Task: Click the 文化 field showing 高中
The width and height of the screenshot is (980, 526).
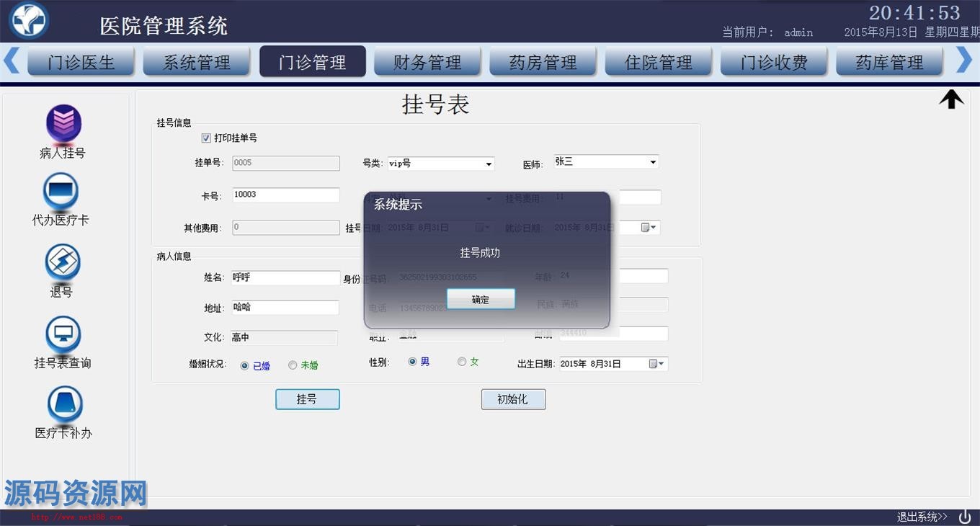Action: point(284,338)
